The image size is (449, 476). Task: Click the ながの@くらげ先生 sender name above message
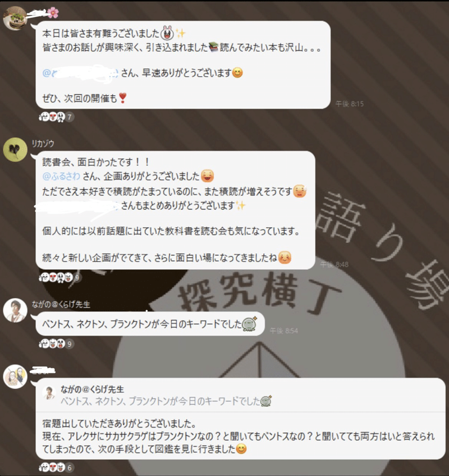[x=61, y=304]
